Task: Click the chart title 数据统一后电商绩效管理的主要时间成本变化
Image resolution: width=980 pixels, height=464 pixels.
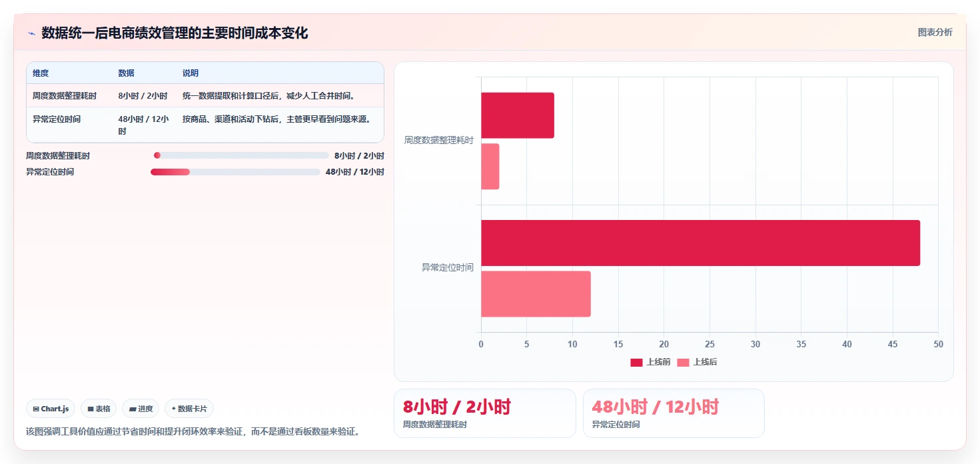Action: [x=175, y=33]
